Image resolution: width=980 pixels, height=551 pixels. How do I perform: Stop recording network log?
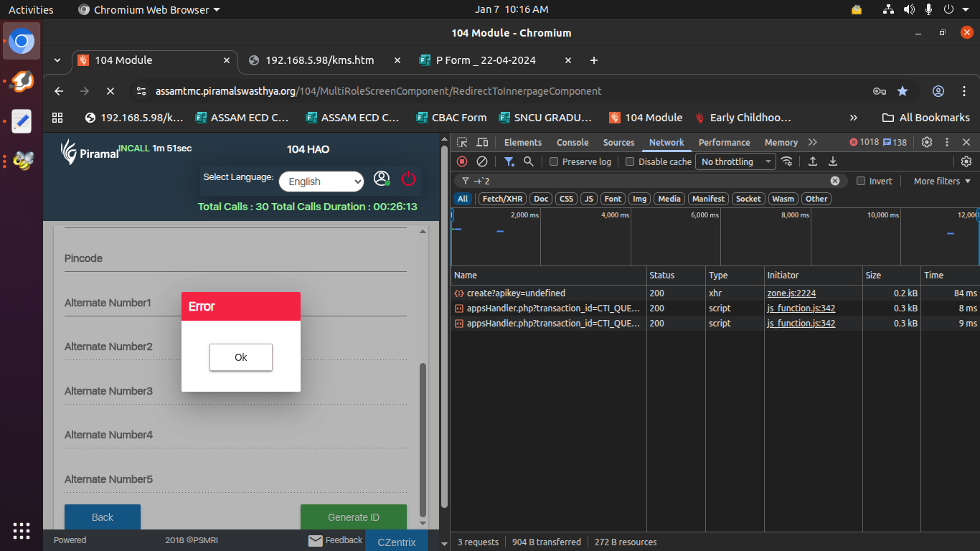click(462, 161)
